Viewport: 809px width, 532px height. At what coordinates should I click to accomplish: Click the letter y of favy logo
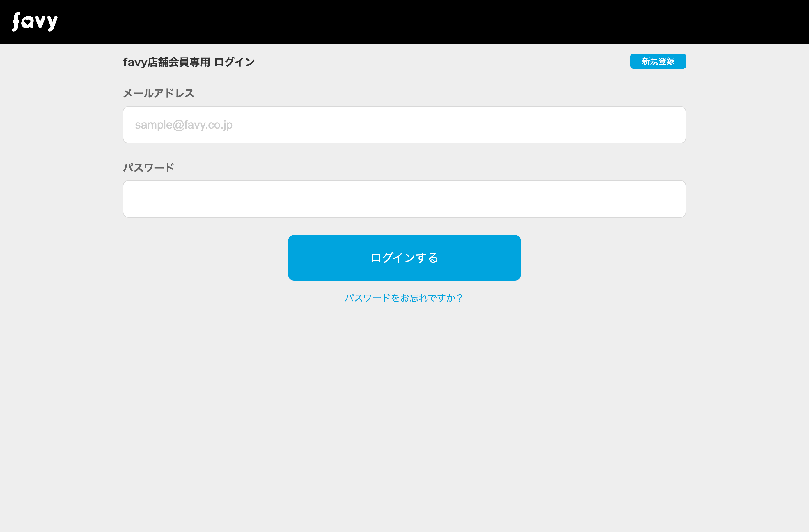click(x=52, y=23)
